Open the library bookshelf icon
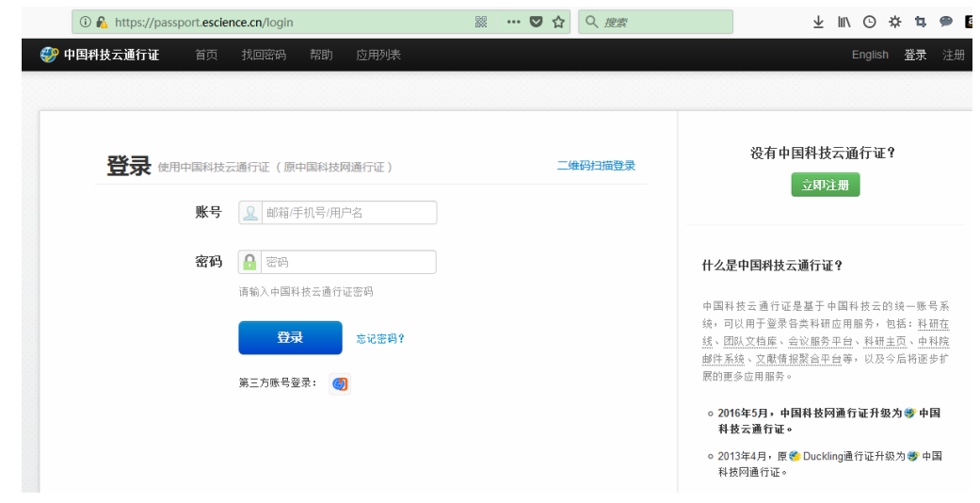Viewport: 980px width, 503px height. point(843,22)
